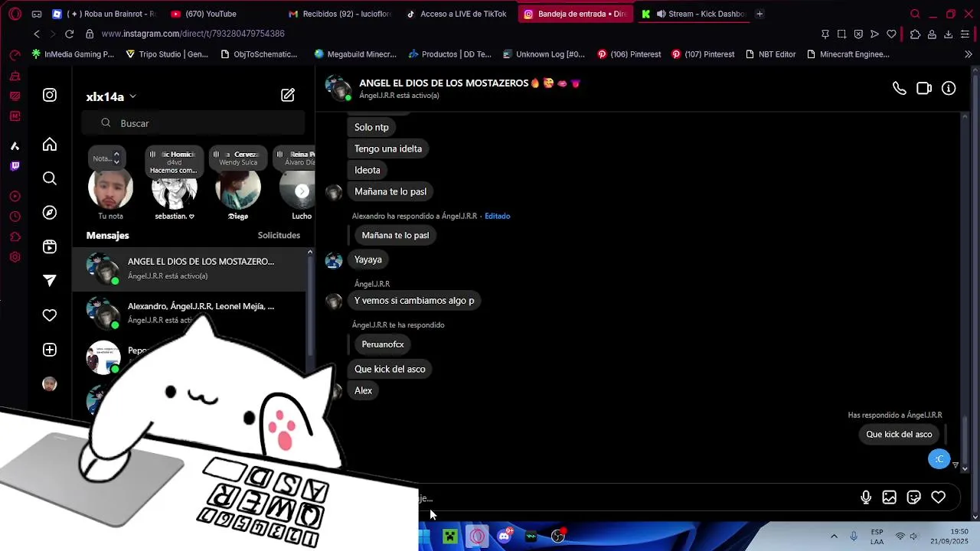This screenshot has width=980, height=551.
Task: Open browser downloads icon
Action: [949, 34]
